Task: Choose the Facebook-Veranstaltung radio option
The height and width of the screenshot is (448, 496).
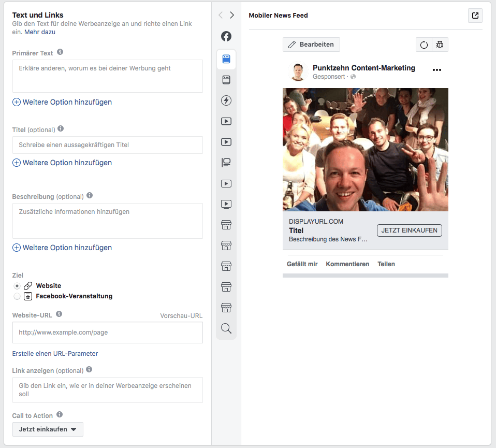Action: point(17,296)
